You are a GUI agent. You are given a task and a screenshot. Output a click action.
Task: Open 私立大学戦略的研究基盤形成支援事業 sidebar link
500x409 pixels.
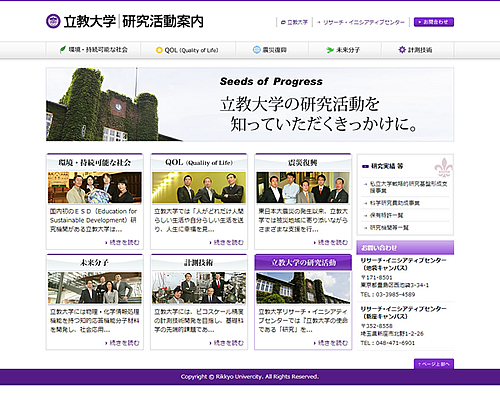408,187
